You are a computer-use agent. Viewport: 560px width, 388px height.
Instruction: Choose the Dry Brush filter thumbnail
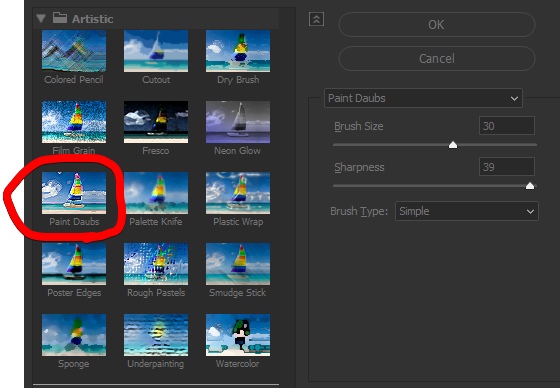[x=238, y=51]
